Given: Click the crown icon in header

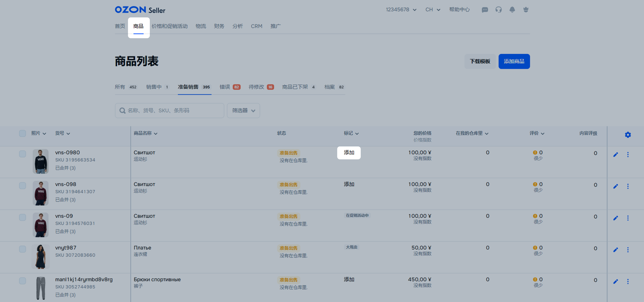Looking at the screenshot, I should tap(526, 10).
